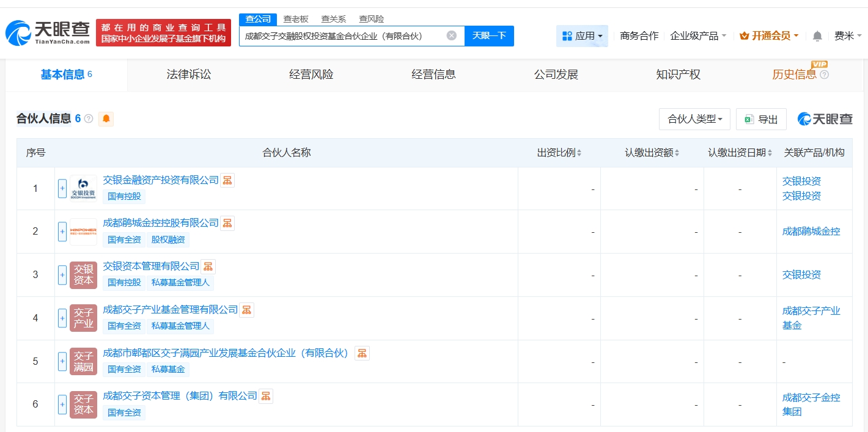The image size is (868, 432).
Task: Open the notifications bell icon
Action: click(x=817, y=36)
